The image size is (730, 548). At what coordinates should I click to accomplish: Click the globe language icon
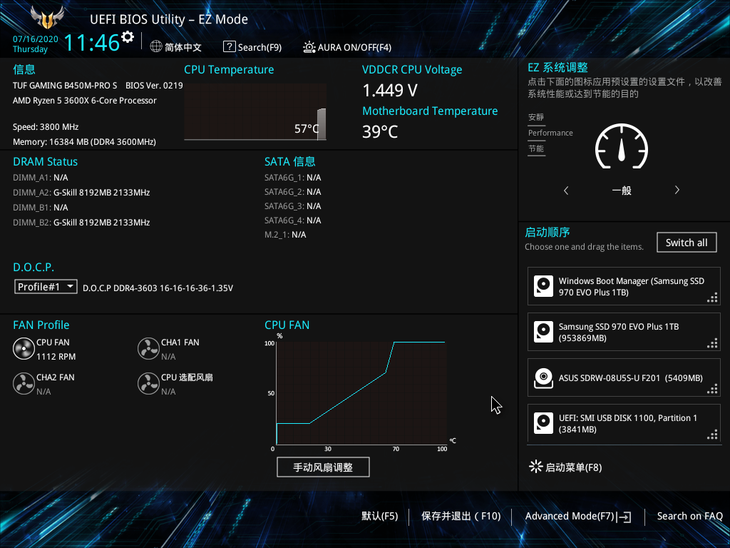[x=156, y=47]
